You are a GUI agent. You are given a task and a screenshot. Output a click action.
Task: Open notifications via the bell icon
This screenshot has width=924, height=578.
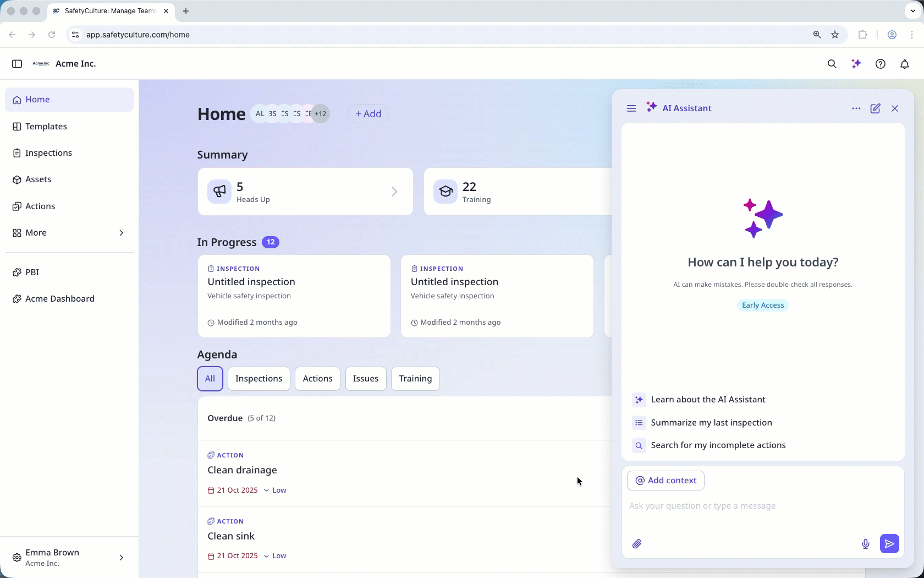point(905,64)
